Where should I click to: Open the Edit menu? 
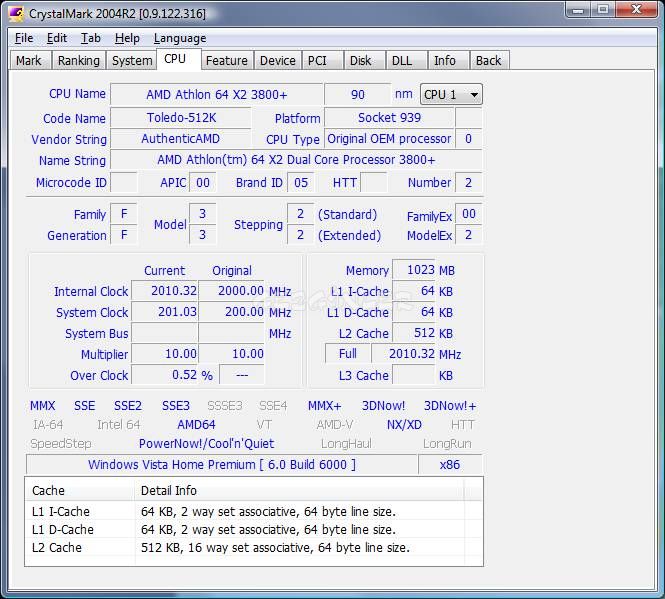pyautogui.click(x=57, y=38)
